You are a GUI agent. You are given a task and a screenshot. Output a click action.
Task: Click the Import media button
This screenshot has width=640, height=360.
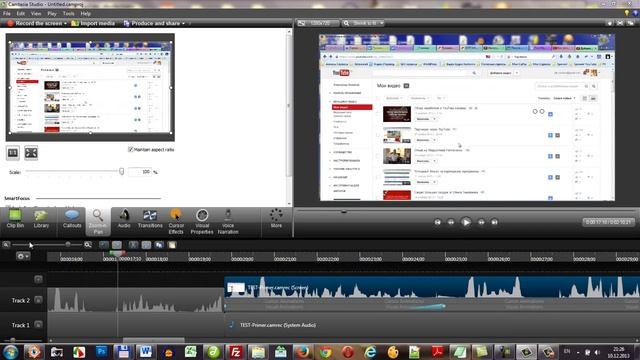click(93, 23)
